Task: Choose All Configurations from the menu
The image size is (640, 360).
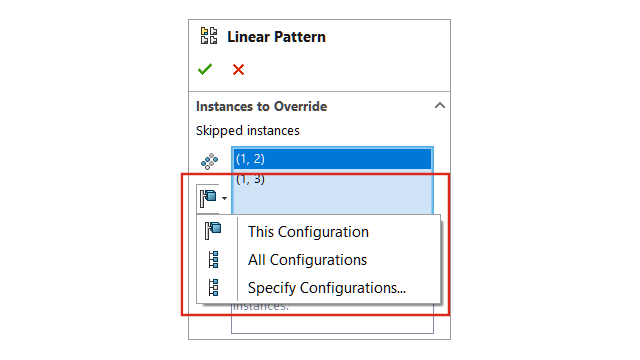Action: tap(307, 260)
